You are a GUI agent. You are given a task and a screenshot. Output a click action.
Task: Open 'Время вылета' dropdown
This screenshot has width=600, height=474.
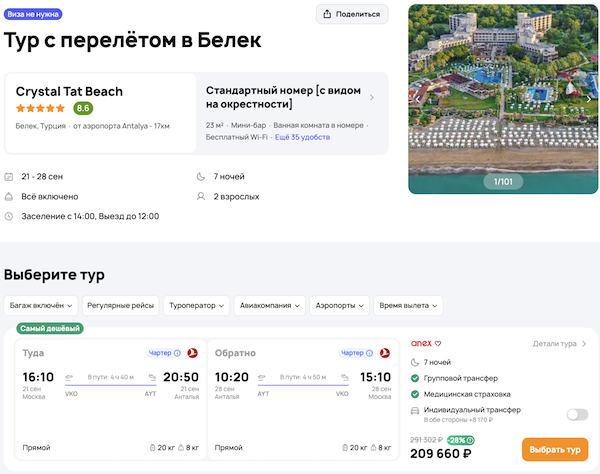(x=408, y=305)
